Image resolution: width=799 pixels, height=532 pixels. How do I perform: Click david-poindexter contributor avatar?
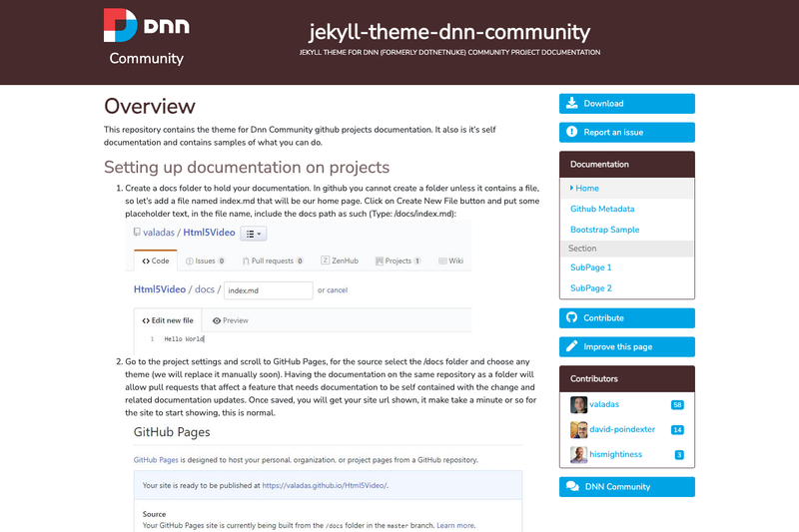click(578, 429)
